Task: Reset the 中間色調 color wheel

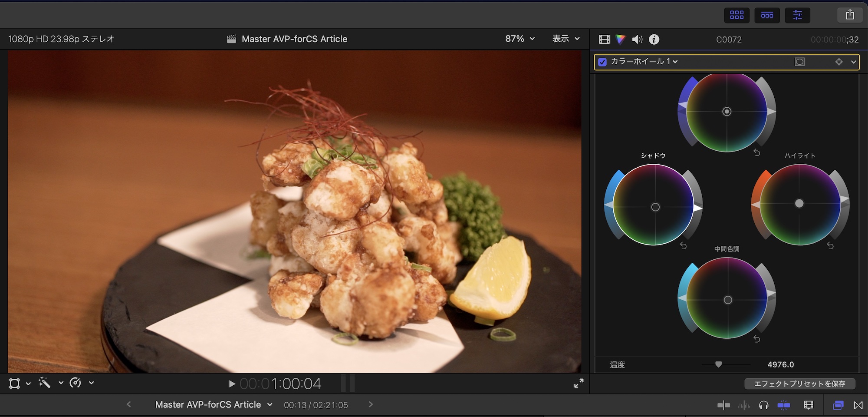Action: tap(756, 339)
